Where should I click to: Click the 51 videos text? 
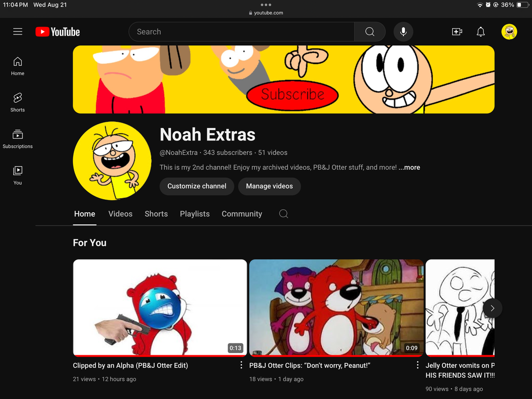(x=273, y=153)
